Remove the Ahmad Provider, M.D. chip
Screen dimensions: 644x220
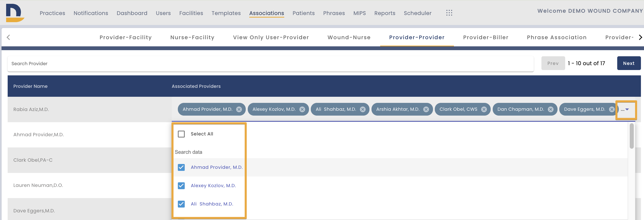click(x=239, y=109)
